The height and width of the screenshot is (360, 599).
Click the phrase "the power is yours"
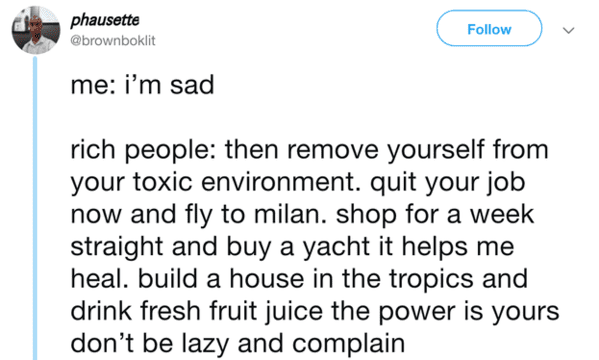pos(445,312)
